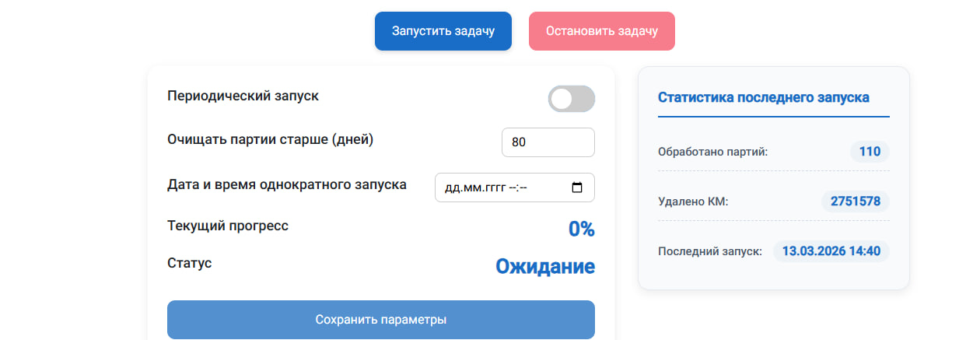Click the 0% progress value
The image size is (980, 340).
581,229
